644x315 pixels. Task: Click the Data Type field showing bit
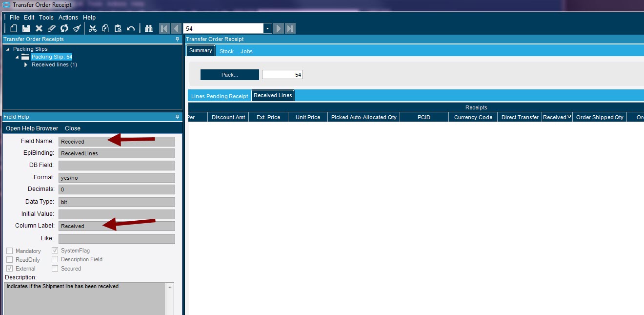pos(117,202)
